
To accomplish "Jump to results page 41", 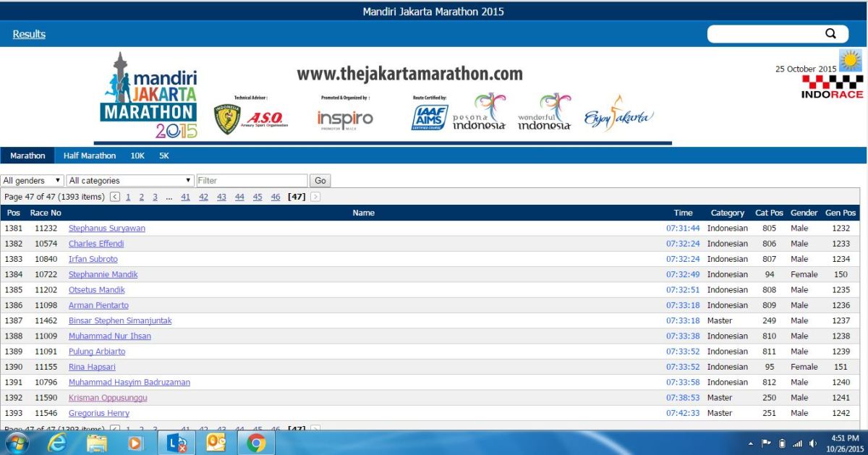I will 185,197.
